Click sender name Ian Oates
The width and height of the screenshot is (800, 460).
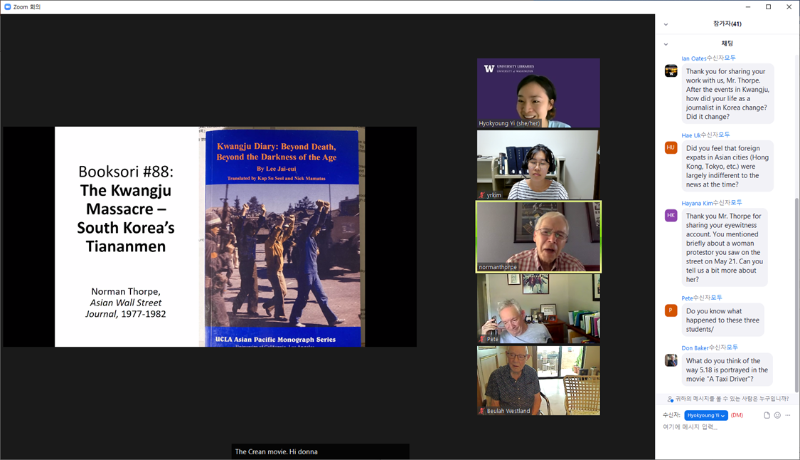coord(694,58)
